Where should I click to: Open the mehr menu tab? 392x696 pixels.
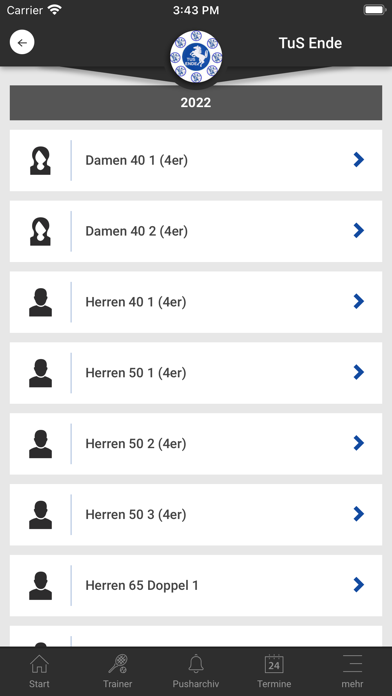(x=352, y=671)
